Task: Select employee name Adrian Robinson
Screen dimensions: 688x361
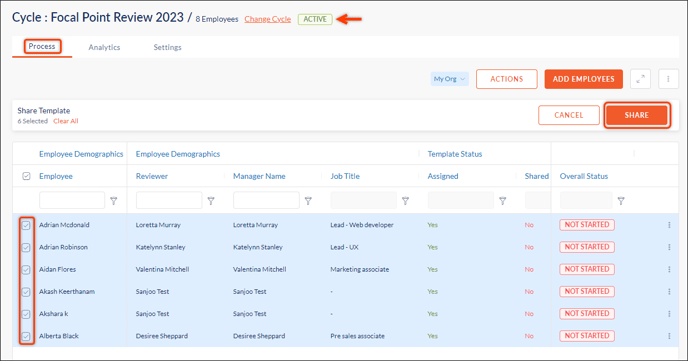Action: pyautogui.click(x=63, y=247)
